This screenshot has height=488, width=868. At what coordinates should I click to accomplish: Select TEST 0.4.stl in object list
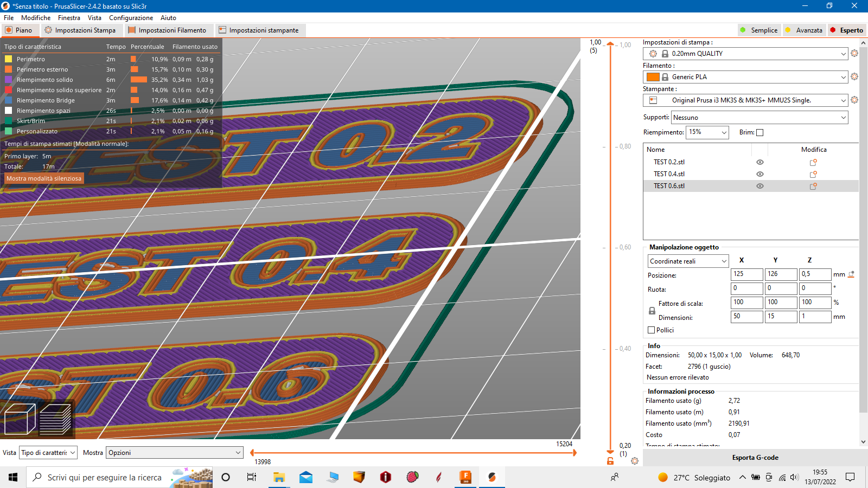pos(669,174)
